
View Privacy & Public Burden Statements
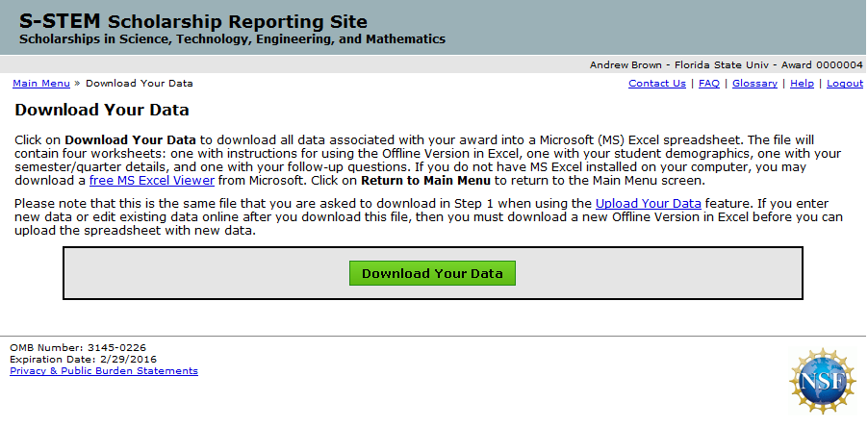(x=104, y=371)
